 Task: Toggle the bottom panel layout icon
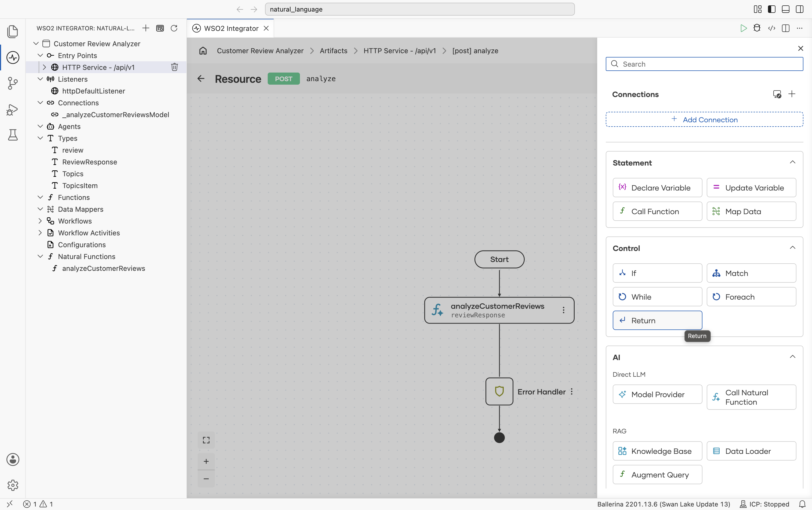785,9
